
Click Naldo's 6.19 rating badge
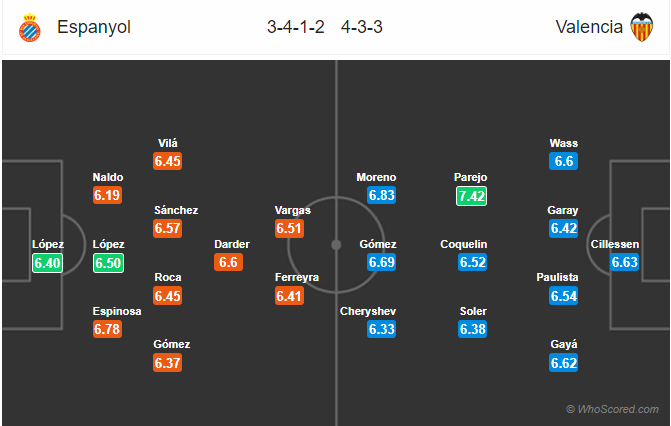[107, 196]
